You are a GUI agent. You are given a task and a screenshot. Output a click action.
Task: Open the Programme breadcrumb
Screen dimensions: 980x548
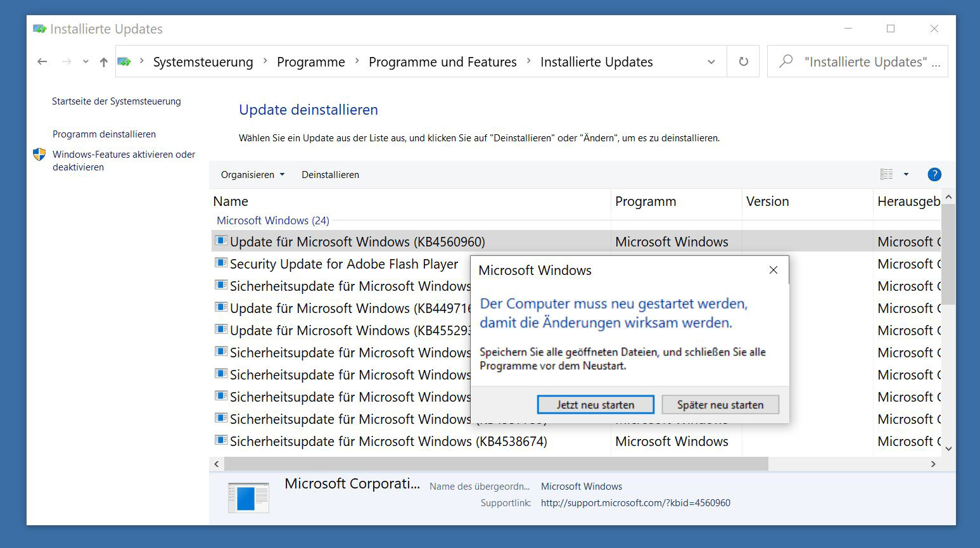(x=310, y=62)
